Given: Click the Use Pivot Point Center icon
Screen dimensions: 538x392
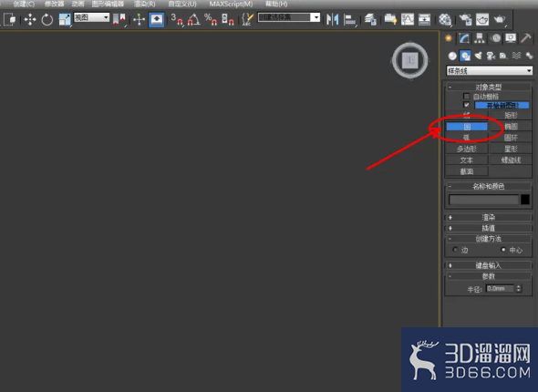Looking at the screenshot, I should (119, 19).
